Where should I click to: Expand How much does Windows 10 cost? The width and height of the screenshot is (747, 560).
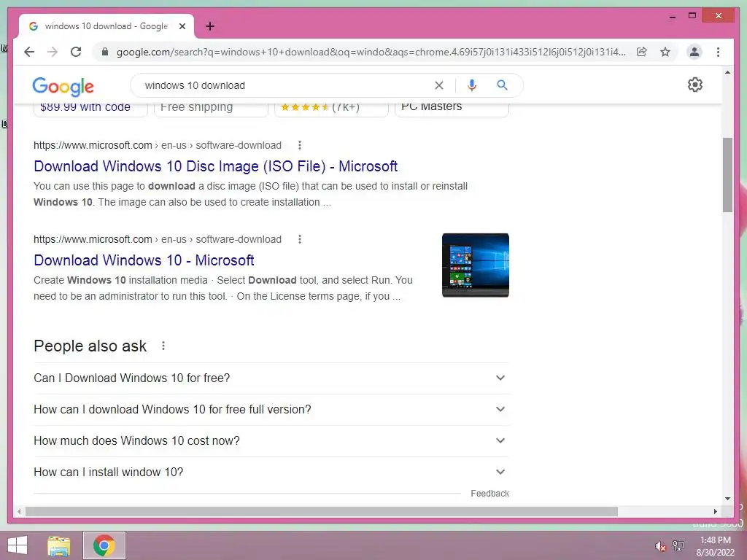click(271, 441)
